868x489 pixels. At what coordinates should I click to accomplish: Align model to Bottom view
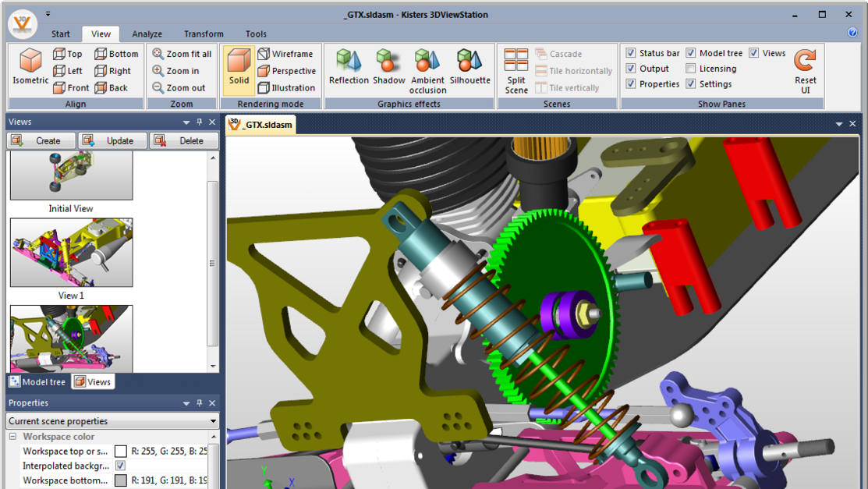click(x=116, y=54)
